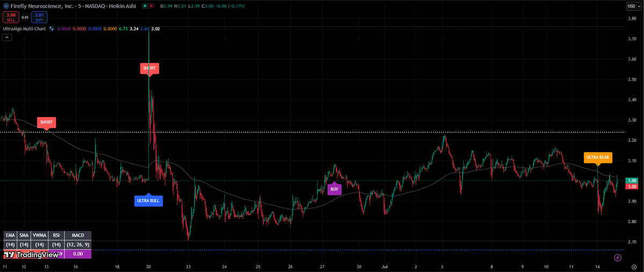Click the purple 0.0000 indicator value
The width and height of the screenshot is (644, 272).
point(64,28)
